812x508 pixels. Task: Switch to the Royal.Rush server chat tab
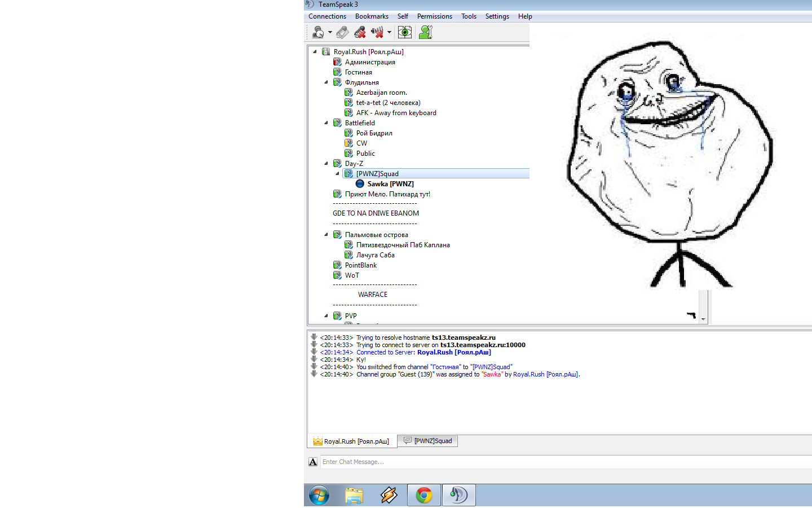pos(352,441)
